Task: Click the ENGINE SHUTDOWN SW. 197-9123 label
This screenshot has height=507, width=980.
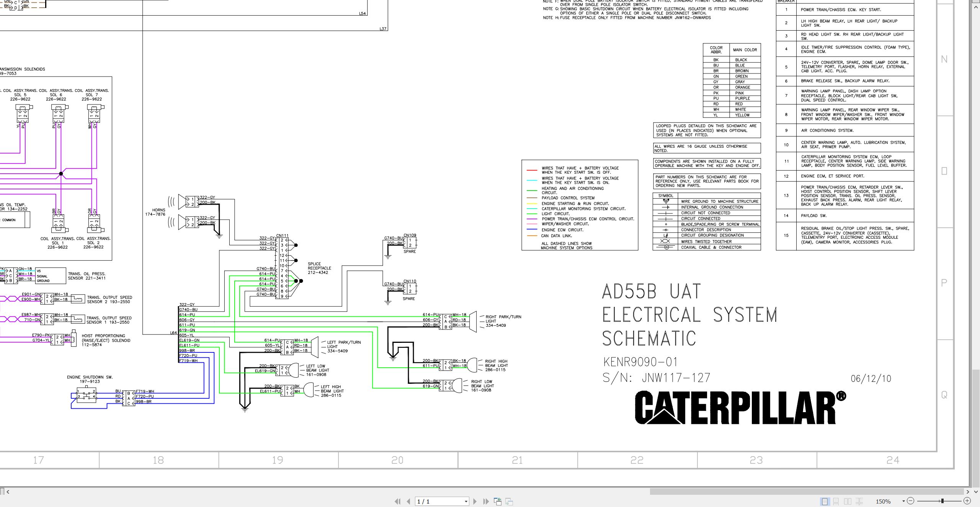Action: pyautogui.click(x=90, y=379)
